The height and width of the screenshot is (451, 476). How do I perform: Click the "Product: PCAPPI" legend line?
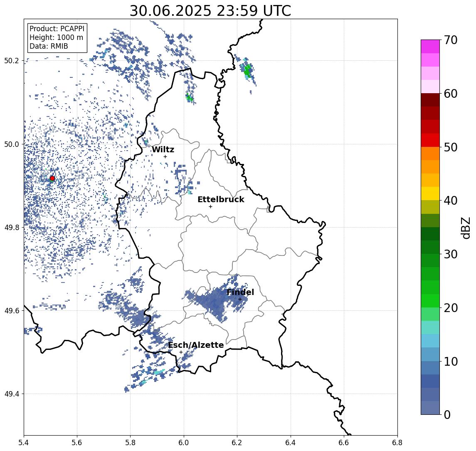tap(57, 29)
